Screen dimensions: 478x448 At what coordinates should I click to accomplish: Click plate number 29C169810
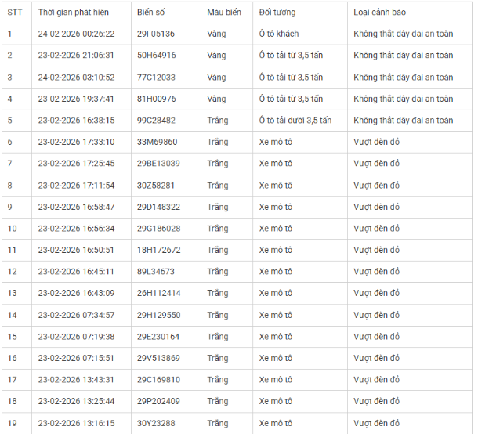(158, 380)
